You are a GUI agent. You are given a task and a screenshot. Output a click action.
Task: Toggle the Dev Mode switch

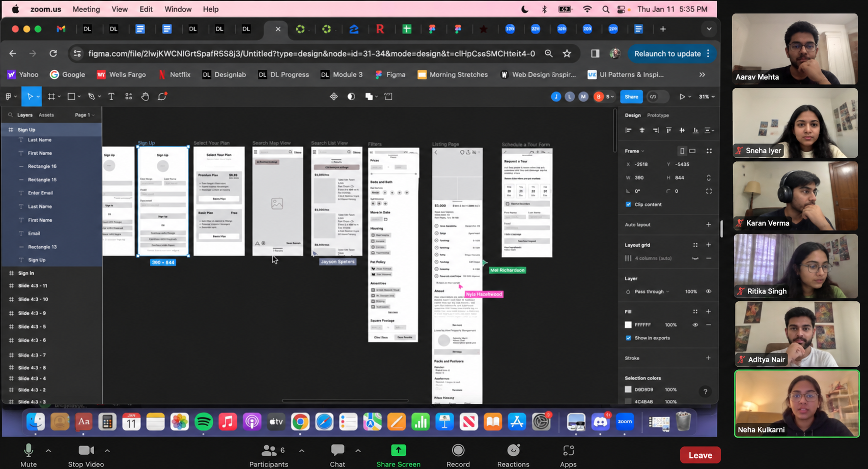click(x=657, y=97)
